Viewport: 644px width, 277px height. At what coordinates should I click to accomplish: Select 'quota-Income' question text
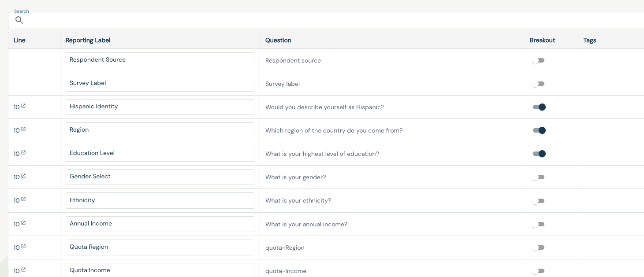(x=286, y=271)
